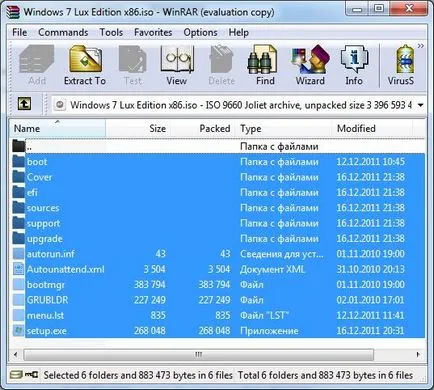Viewport: 434px width, 390px height.
Task: Select the menu.lst file name
Action: [x=45, y=315]
